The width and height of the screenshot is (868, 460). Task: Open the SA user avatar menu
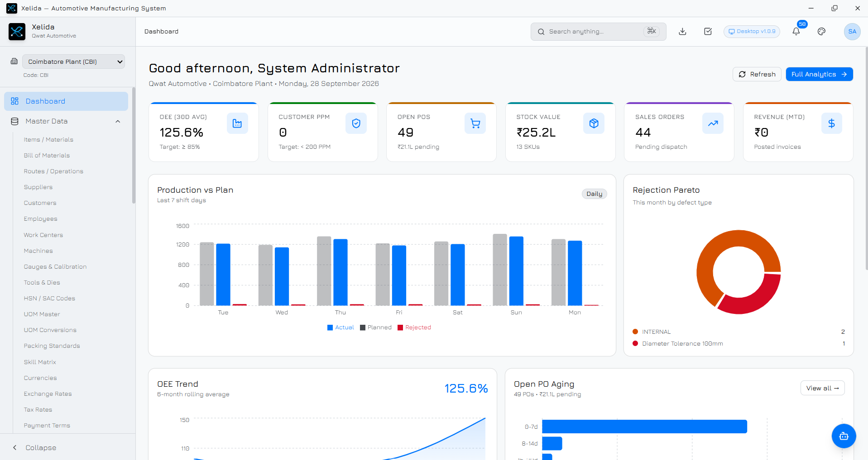852,32
